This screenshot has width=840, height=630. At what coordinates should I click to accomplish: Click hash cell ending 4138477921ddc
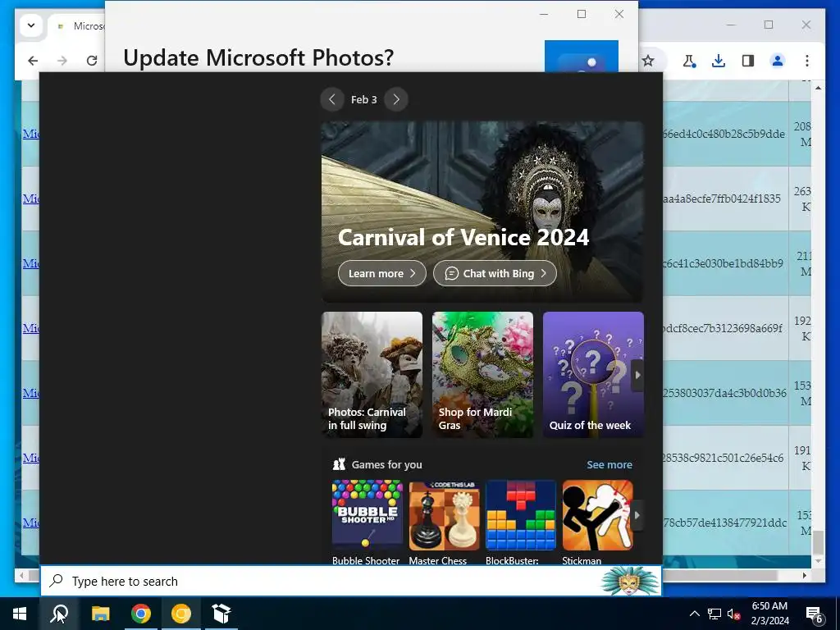(x=725, y=523)
